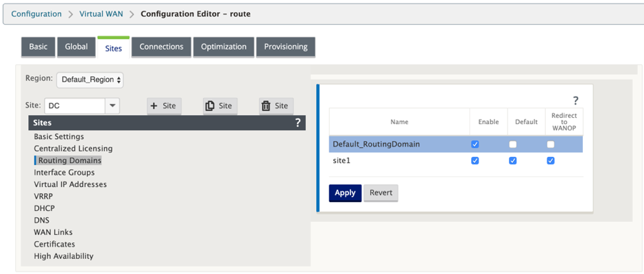This screenshot has width=644, height=274.
Task: Expand the Site combo box arrow
Action: coord(112,105)
